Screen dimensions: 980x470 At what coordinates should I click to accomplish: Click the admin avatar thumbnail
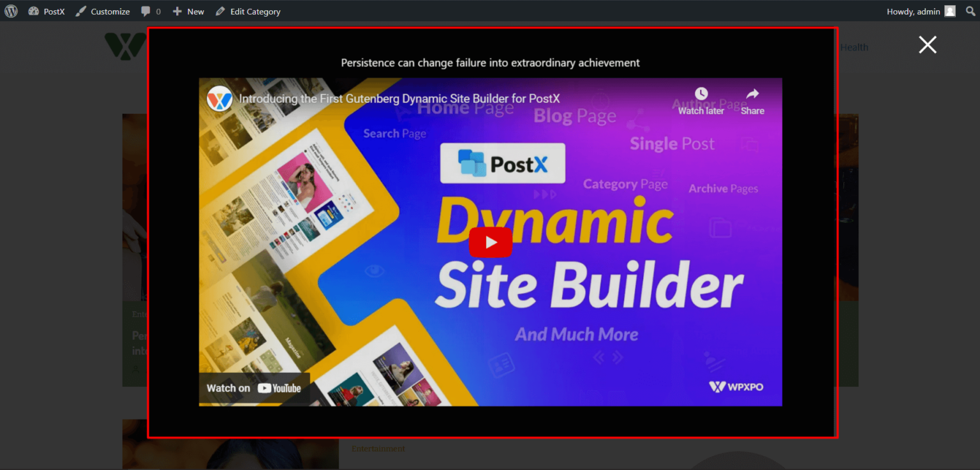tap(950, 11)
